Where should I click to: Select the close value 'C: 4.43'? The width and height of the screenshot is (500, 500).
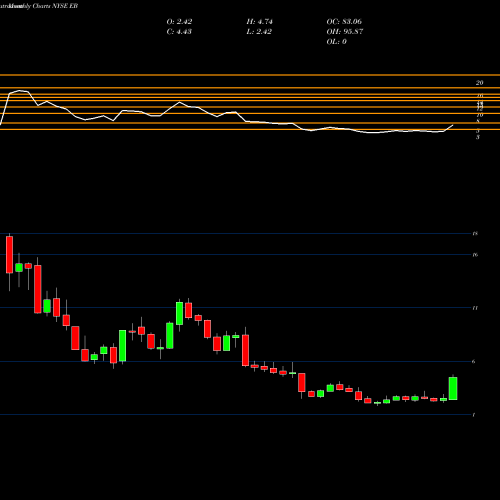coord(179,32)
